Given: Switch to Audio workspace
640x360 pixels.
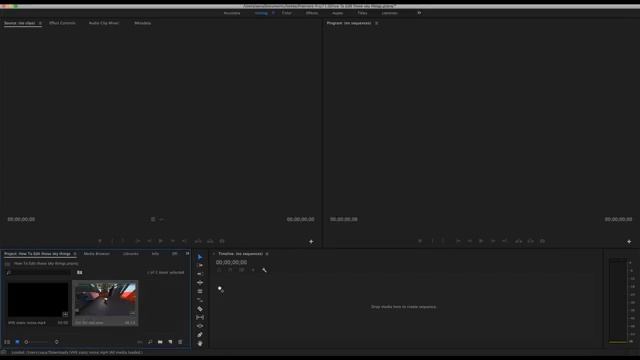Looking at the screenshot, I should (337, 13).
